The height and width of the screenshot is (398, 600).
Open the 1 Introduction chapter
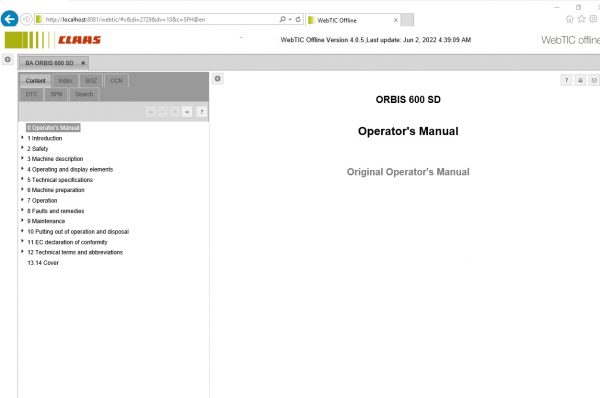coord(45,138)
